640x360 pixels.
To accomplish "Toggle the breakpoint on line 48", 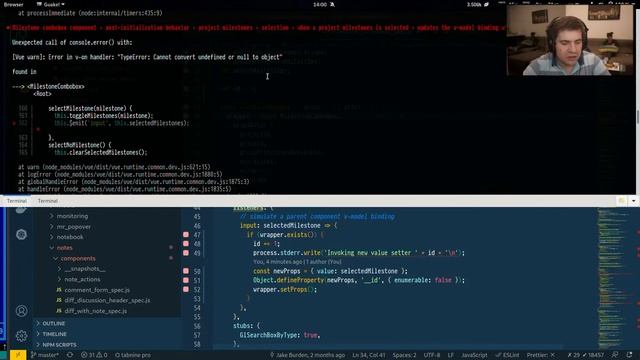I will (x=186, y=244).
